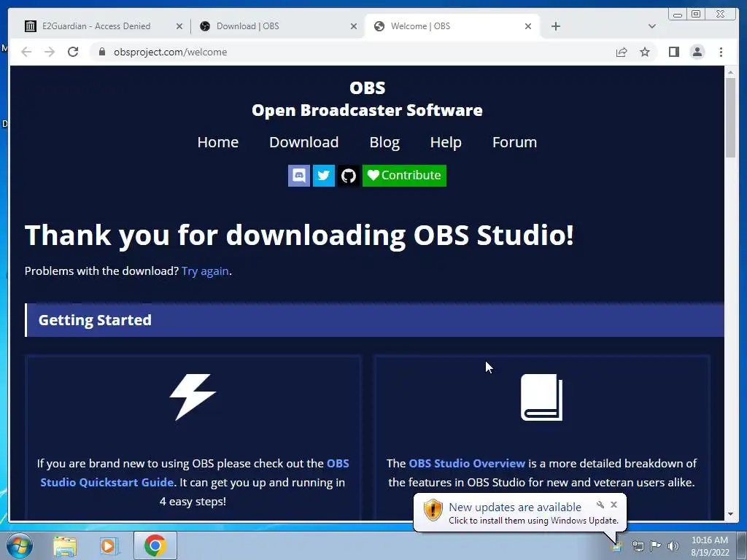Open the network tray icon
This screenshot has height=560, width=747.
click(x=638, y=546)
